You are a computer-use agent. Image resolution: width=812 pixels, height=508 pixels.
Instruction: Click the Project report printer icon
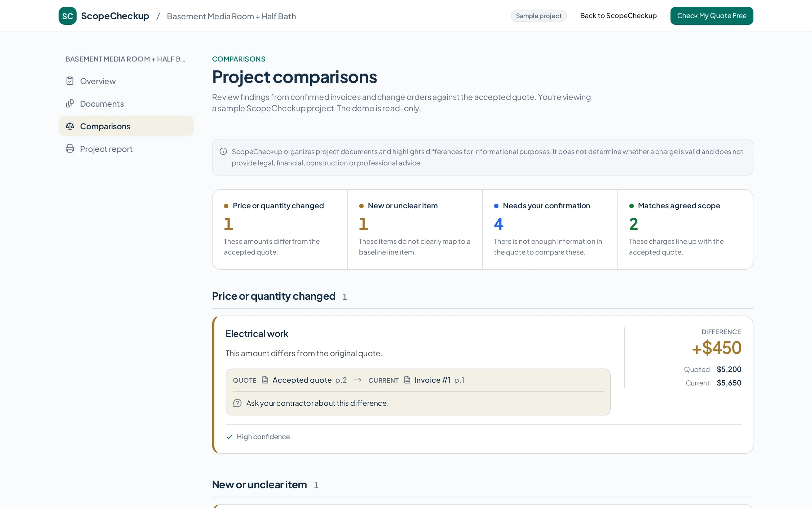click(x=70, y=149)
